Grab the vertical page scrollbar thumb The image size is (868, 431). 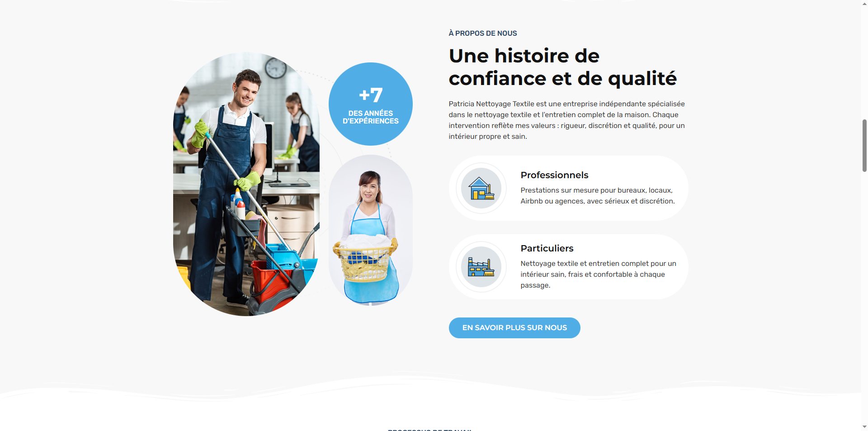point(864,146)
